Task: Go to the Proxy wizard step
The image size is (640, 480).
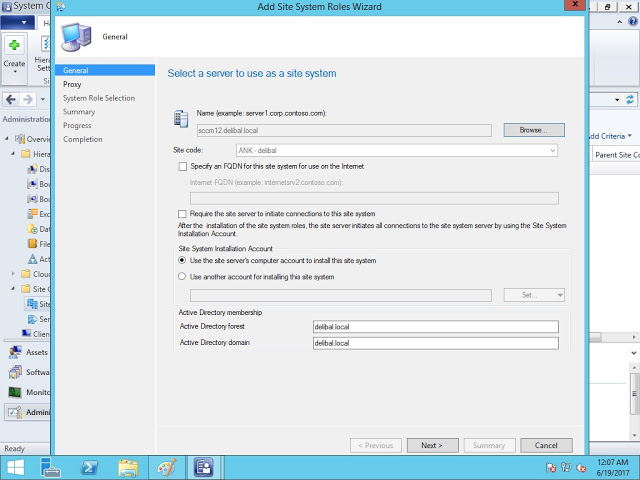Action: pos(72,85)
